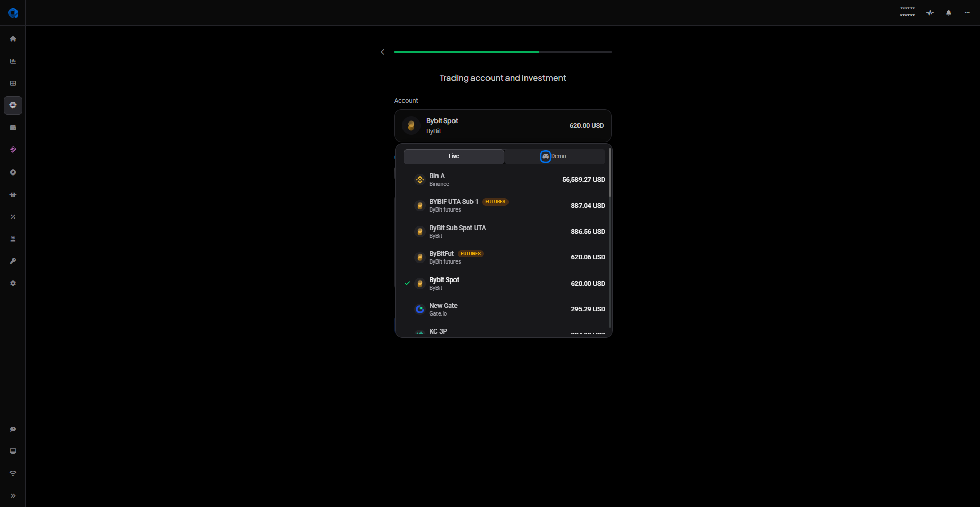Click the account list scrollbar
This screenshot has width=980, height=507.
(610, 172)
